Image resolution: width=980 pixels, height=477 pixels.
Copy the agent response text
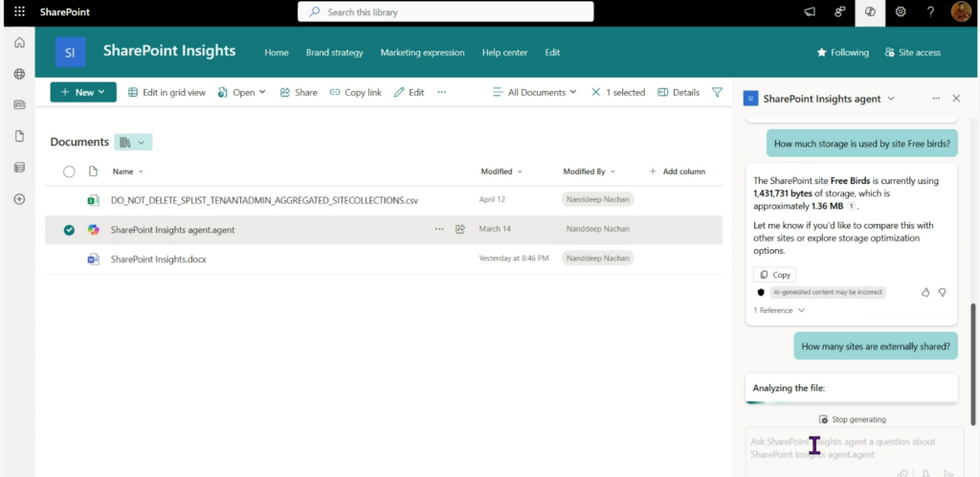774,275
